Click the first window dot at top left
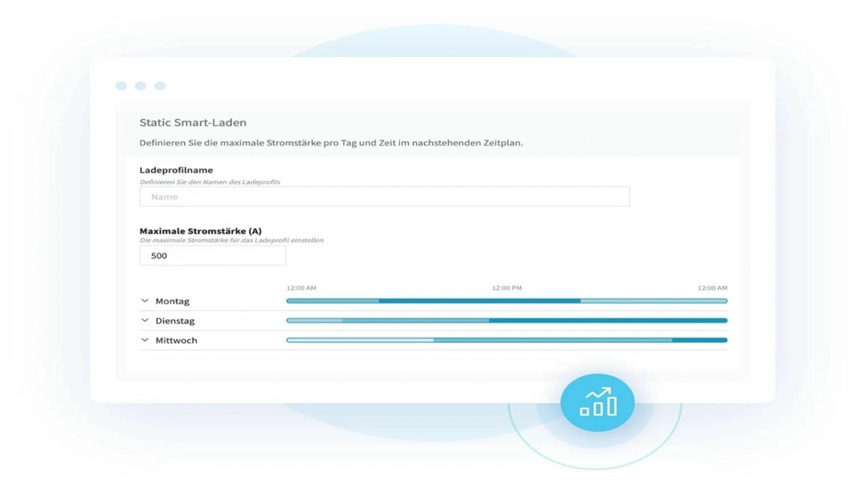This screenshot has width=868, height=489. [121, 85]
